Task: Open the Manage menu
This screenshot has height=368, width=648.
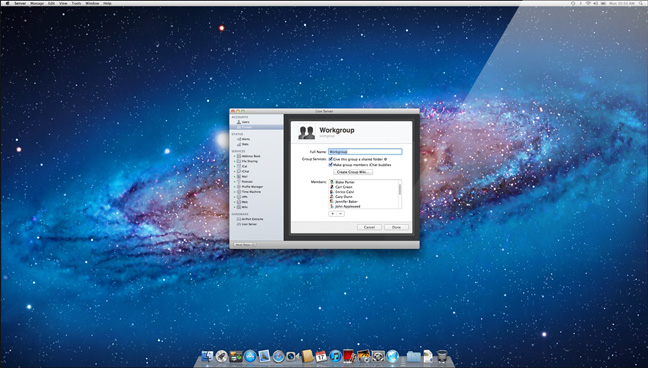Action: click(37, 3)
